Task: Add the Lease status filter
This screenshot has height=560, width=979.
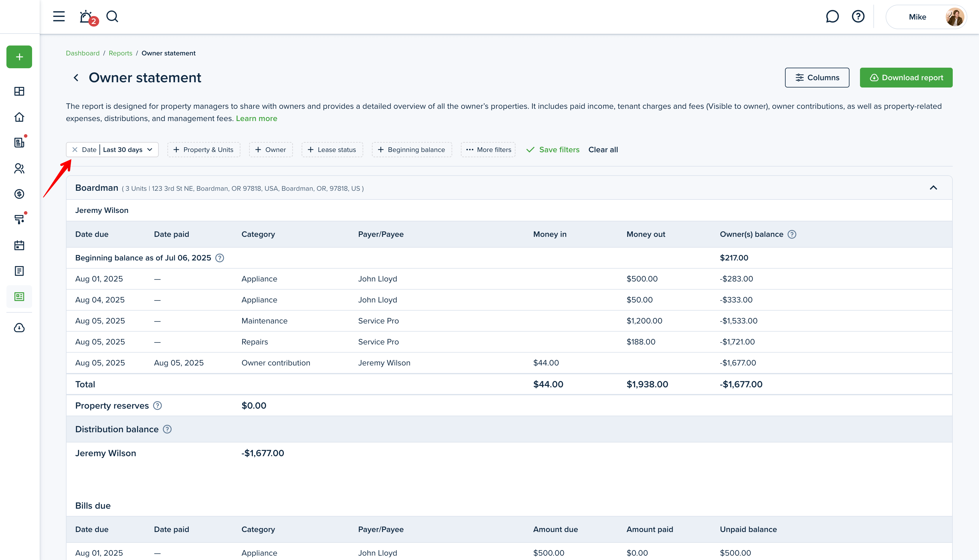Action: coord(332,150)
